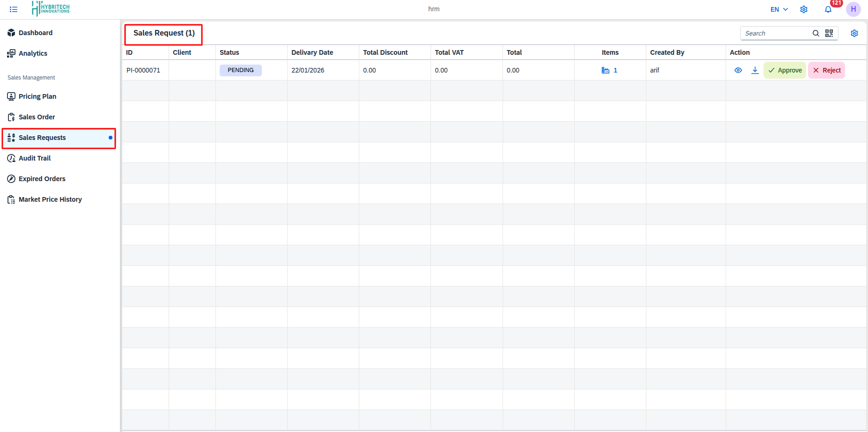This screenshot has width=868, height=432.
Task: Approve the pending sales request
Action: tap(785, 70)
